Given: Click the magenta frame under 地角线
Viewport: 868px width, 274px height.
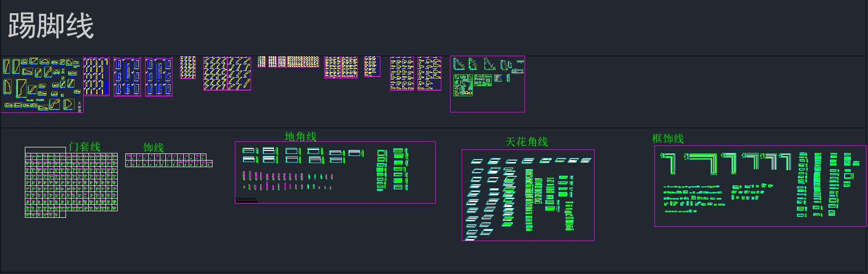Looking at the screenshot, I should 335,172.
